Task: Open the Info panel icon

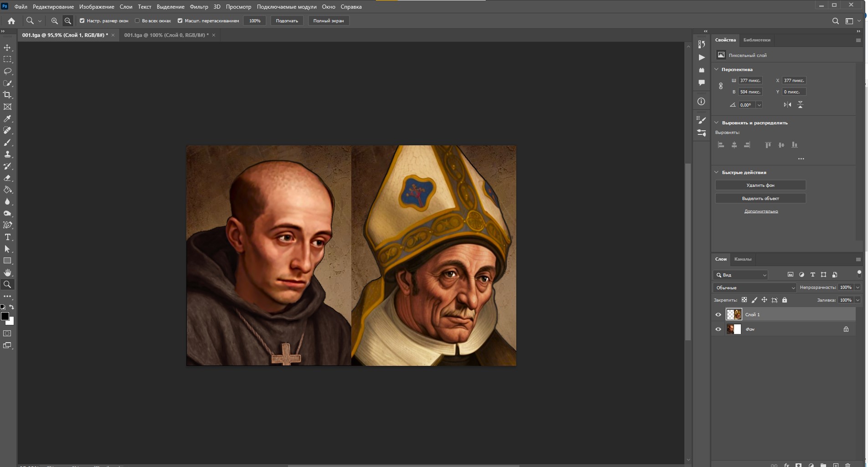Action: pyautogui.click(x=701, y=102)
